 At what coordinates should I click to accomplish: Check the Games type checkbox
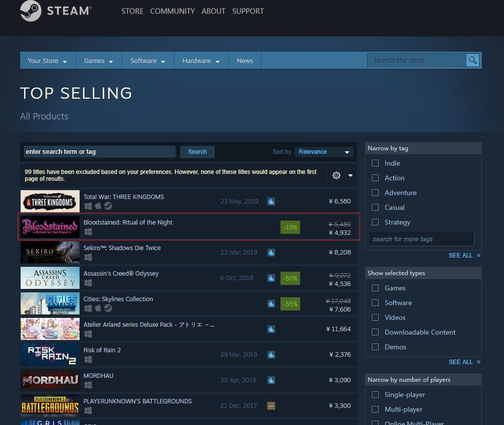click(x=375, y=288)
